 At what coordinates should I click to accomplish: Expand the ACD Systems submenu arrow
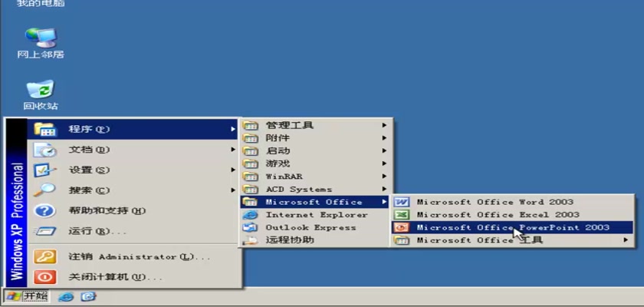click(x=384, y=189)
